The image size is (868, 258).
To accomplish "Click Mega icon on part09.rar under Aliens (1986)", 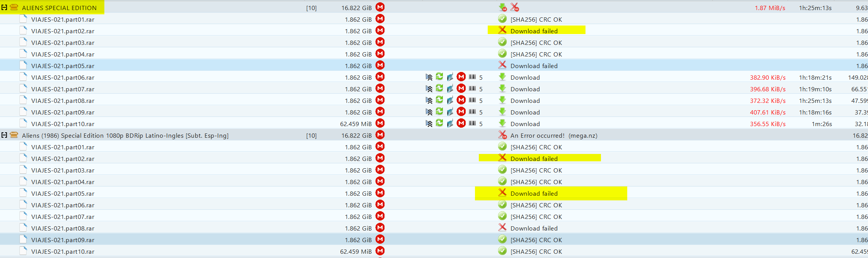I will point(380,239).
